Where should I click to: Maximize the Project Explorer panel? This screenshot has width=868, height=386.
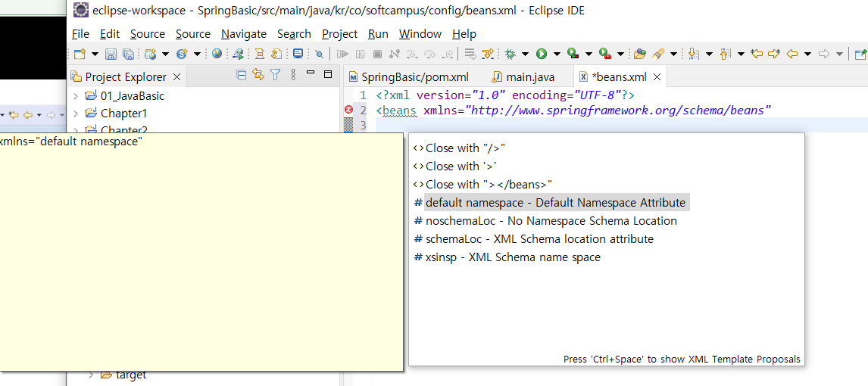point(328,74)
